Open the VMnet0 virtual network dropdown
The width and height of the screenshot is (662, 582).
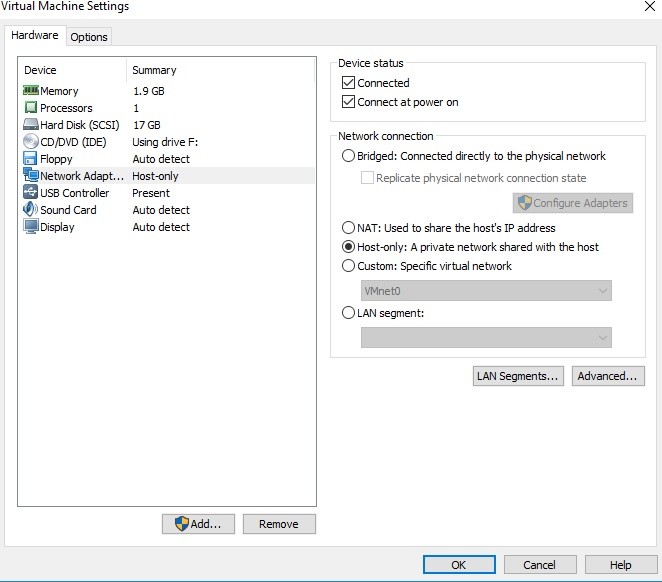point(486,291)
